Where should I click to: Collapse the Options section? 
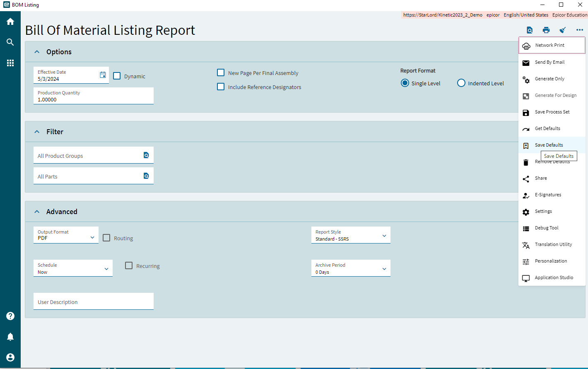tap(36, 51)
